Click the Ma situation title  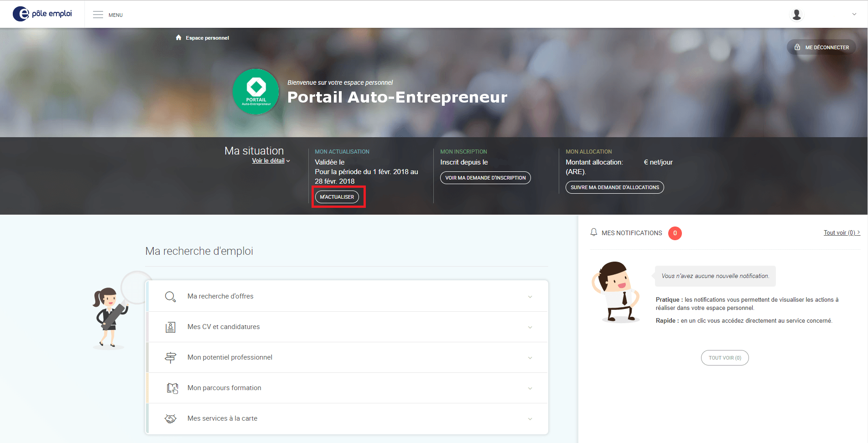point(254,151)
